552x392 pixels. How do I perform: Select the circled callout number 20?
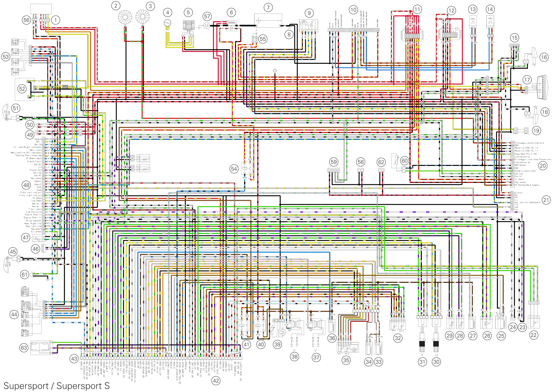coord(543,165)
